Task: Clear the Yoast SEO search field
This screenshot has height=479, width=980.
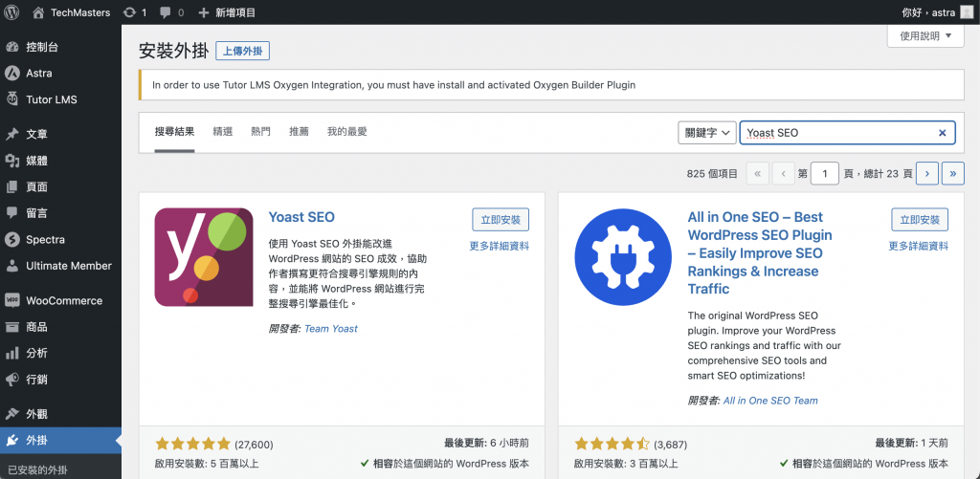Action: (943, 132)
